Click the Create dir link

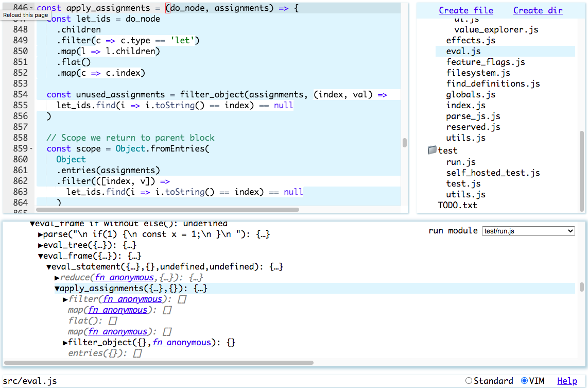click(x=538, y=10)
